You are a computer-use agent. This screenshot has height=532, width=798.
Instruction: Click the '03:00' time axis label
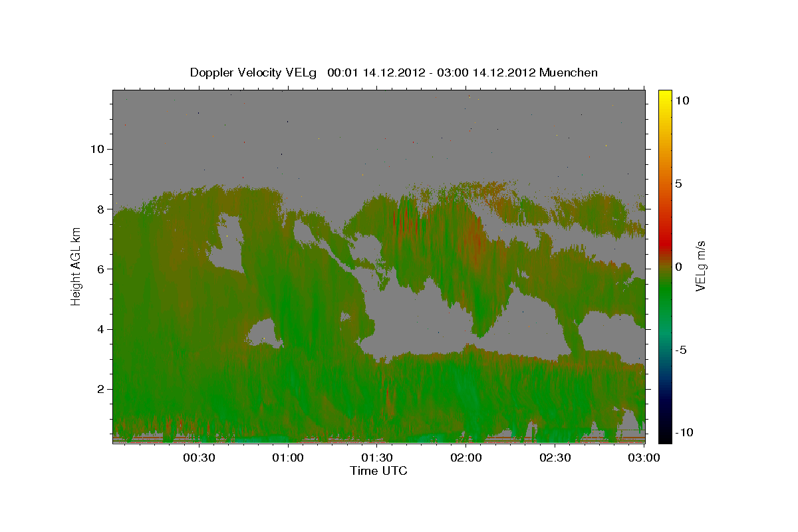click(644, 458)
